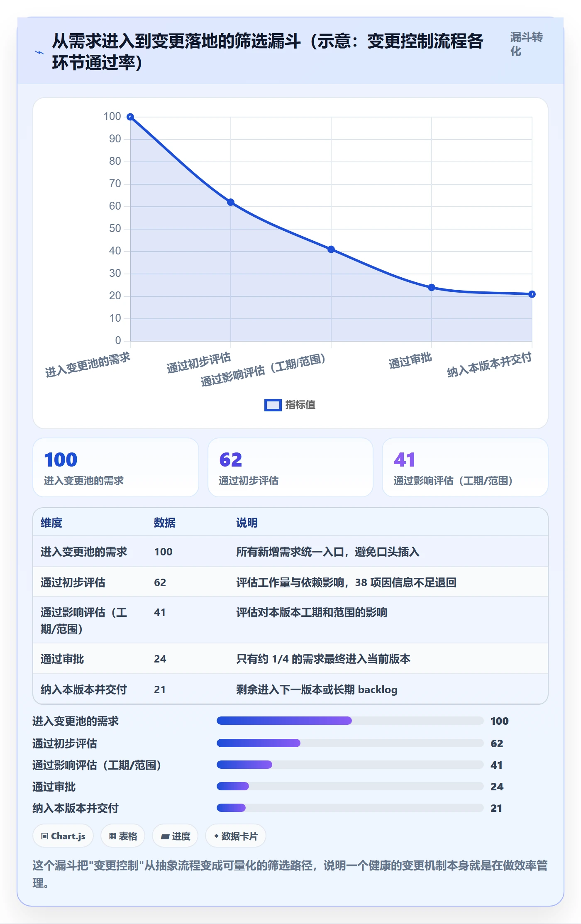
Task: Click the chart data point at 21
Action: click(x=532, y=294)
